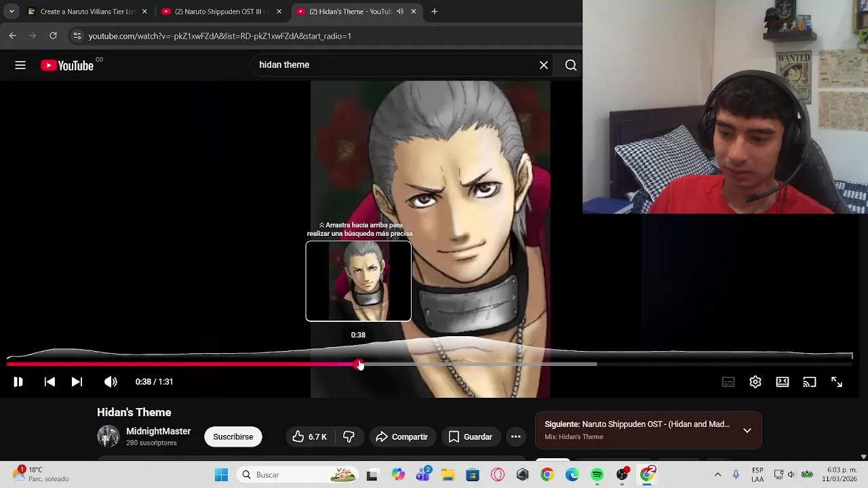This screenshot has width=868, height=488.
Task: Reload the YouTube page
Action: pos(53,36)
